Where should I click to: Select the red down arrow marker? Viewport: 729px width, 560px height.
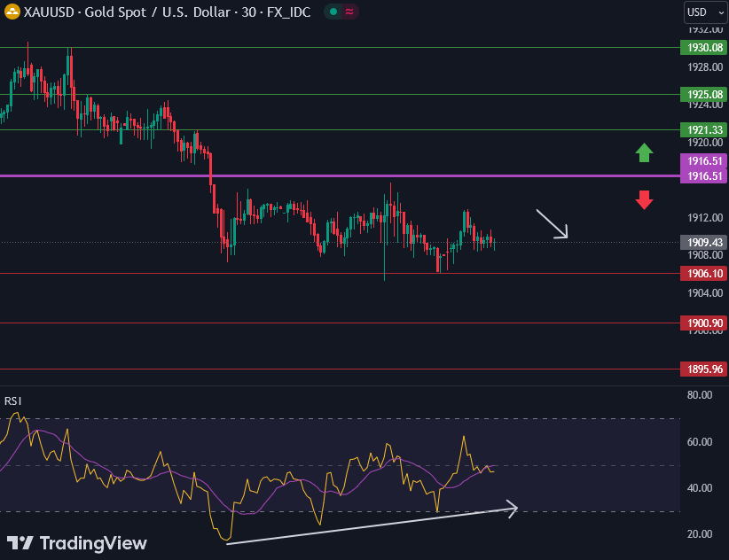tap(645, 200)
